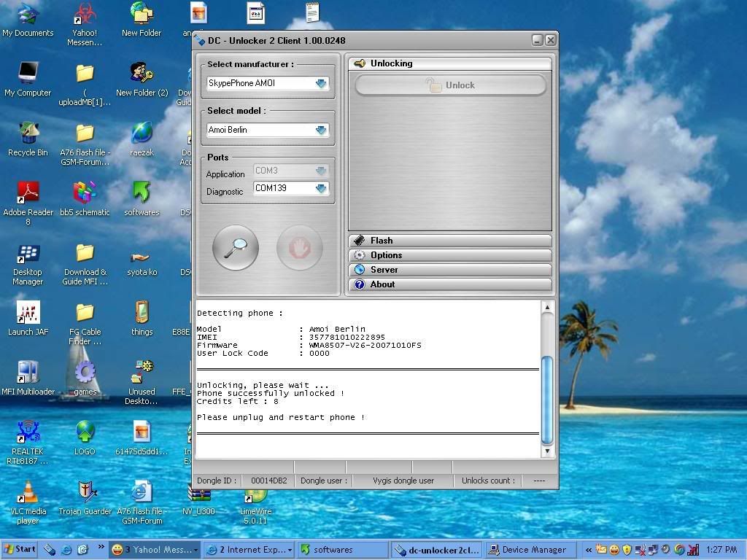Click the 'Phone successfully unlocked' log line
This screenshot has width=747, height=560.
point(271,393)
